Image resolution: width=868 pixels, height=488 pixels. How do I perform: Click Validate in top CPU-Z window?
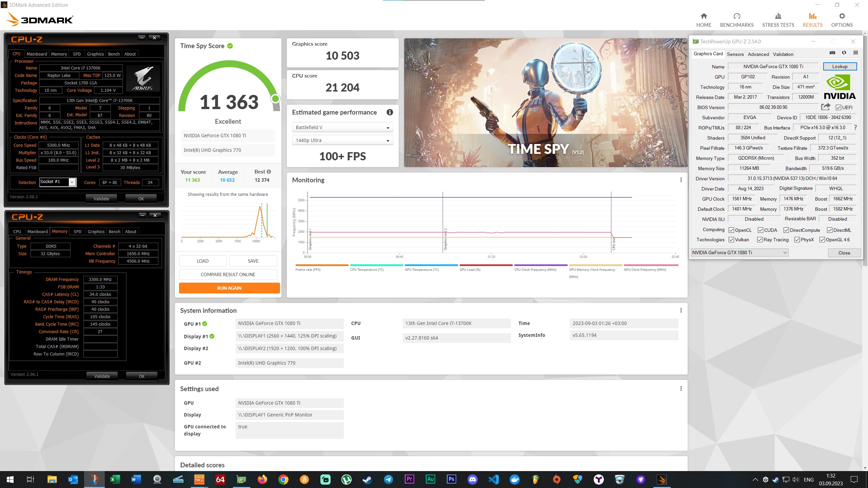click(101, 199)
